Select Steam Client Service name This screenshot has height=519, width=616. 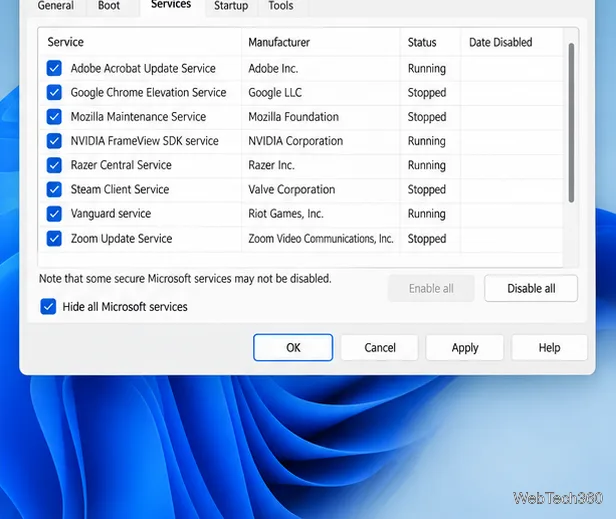pos(120,189)
